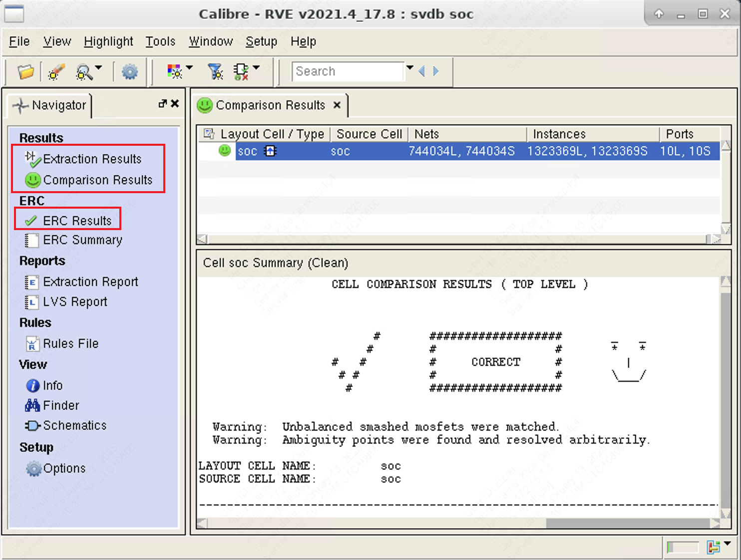This screenshot has width=741, height=560.
Task: Click the colored highlight palette icon
Action: (174, 72)
